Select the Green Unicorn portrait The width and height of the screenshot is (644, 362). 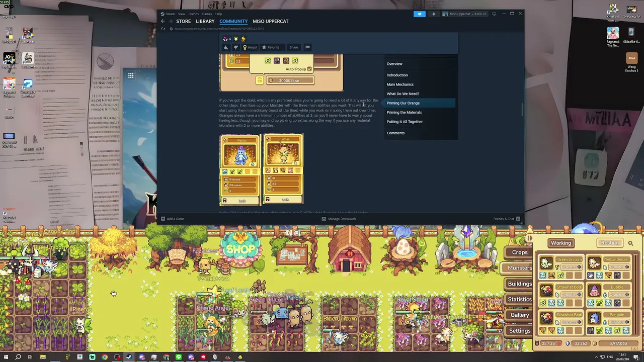pyautogui.click(x=546, y=263)
